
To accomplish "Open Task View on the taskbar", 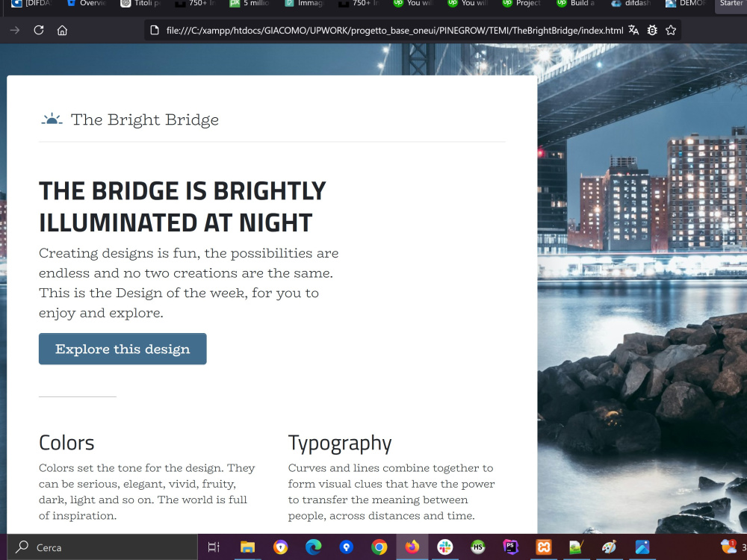I will coord(214,547).
